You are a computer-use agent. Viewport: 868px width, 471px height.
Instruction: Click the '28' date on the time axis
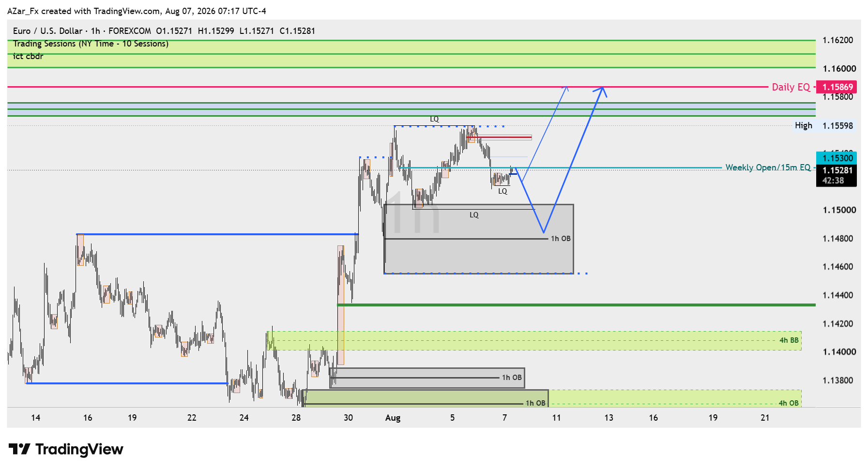coord(296,418)
